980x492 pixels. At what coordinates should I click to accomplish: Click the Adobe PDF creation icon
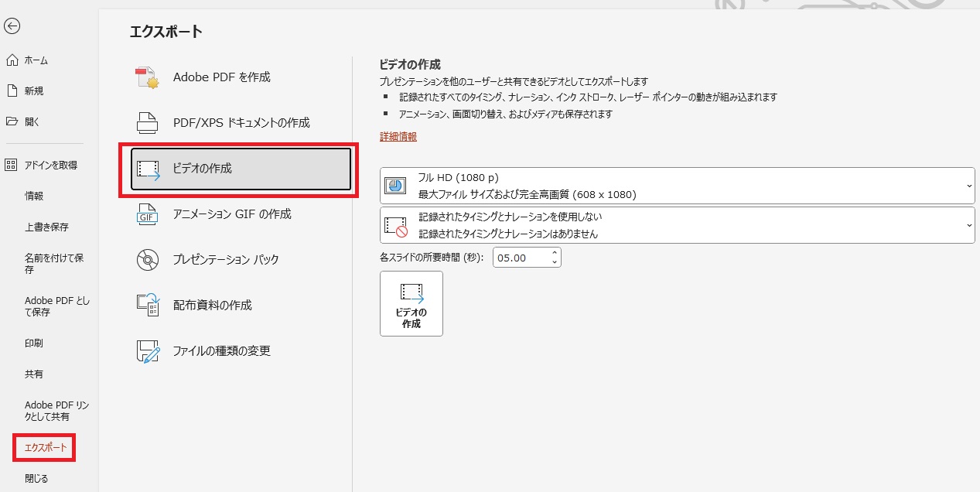pos(147,77)
